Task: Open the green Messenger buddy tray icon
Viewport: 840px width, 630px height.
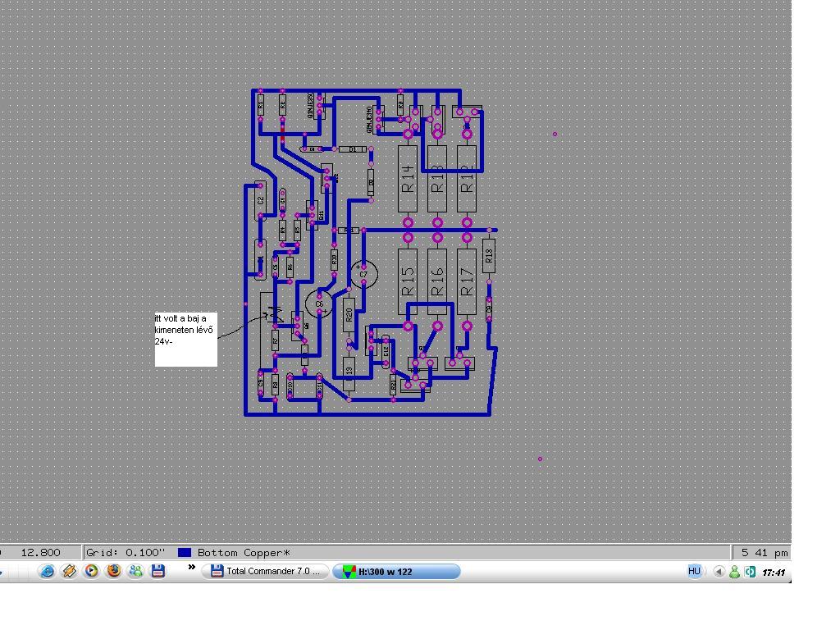Action: (x=734, y=572)
